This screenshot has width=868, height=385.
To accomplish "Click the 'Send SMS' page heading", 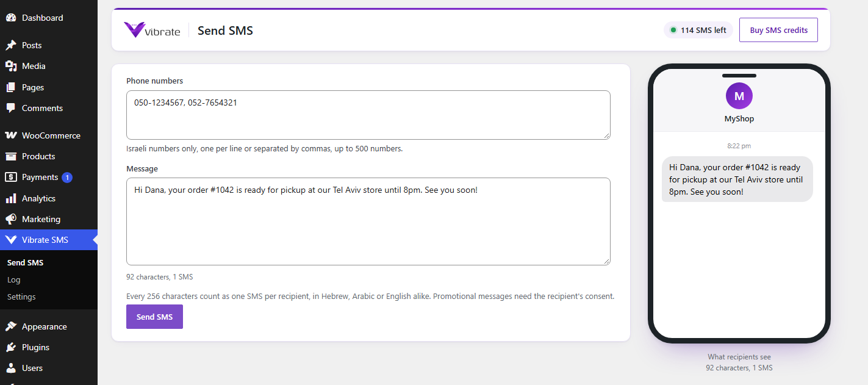I will (225, 31).
